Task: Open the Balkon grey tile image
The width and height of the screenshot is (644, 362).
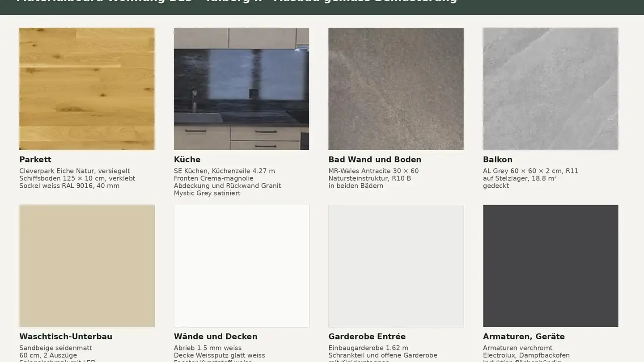Action: tap(551, 88)
